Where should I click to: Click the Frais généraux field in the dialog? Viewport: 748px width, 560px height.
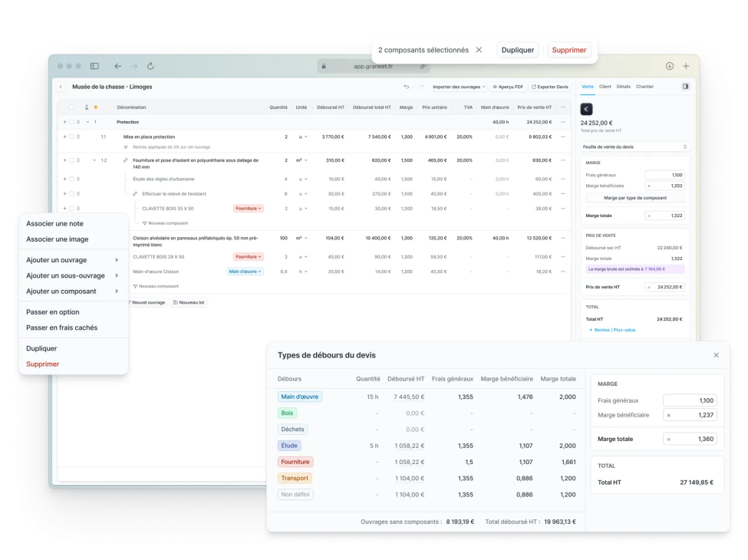(690, 400)
